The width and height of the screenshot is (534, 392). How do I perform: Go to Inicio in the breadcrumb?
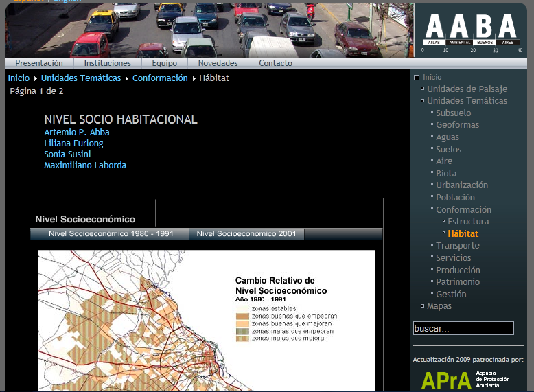point(19,78)
